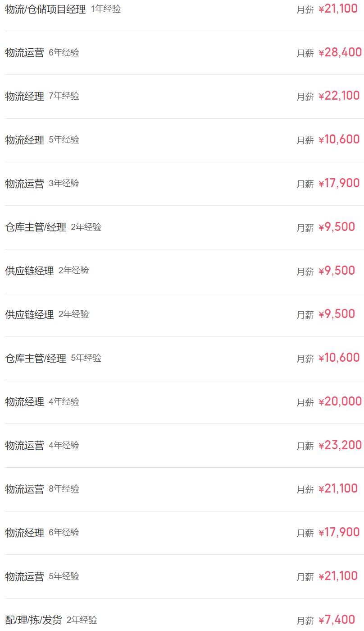This screenshot has height=631, width=364.
Task: Select the 物流运营 8年经验 job title
Action: [24, 489]
